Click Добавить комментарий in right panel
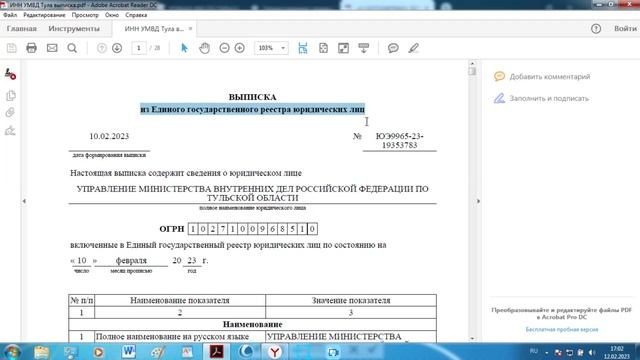The image size is (640, 360). coord(542,77)
